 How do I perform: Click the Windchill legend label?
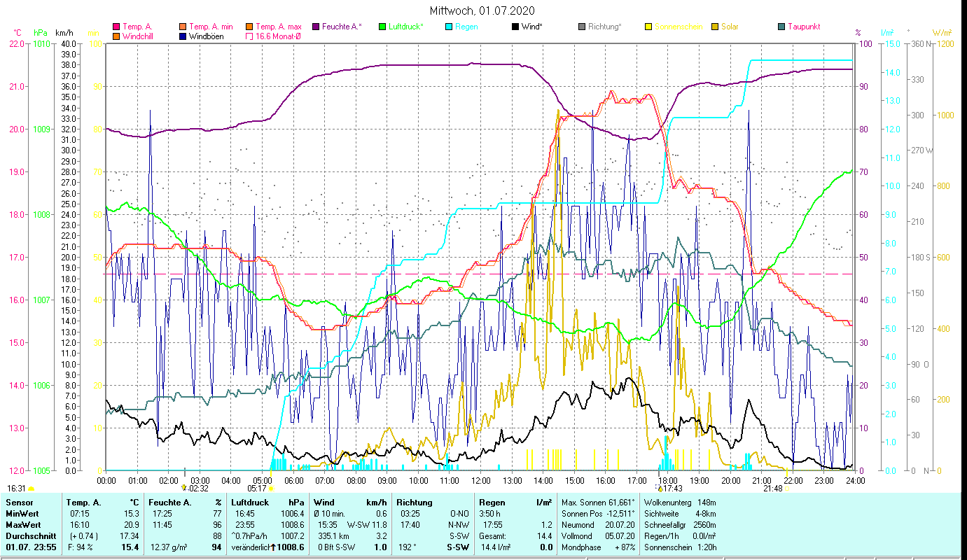pyautogui.click(x=139, y=36)
